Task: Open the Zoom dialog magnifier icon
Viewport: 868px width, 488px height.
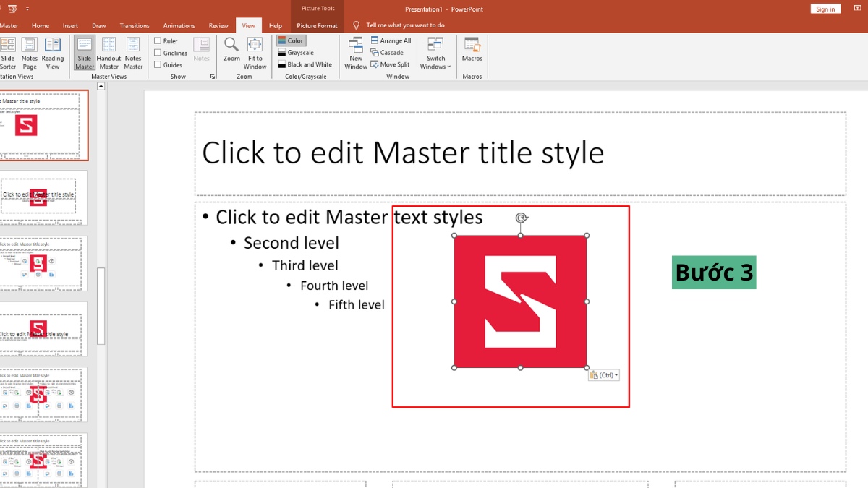Action: click(x=231, y=46)
